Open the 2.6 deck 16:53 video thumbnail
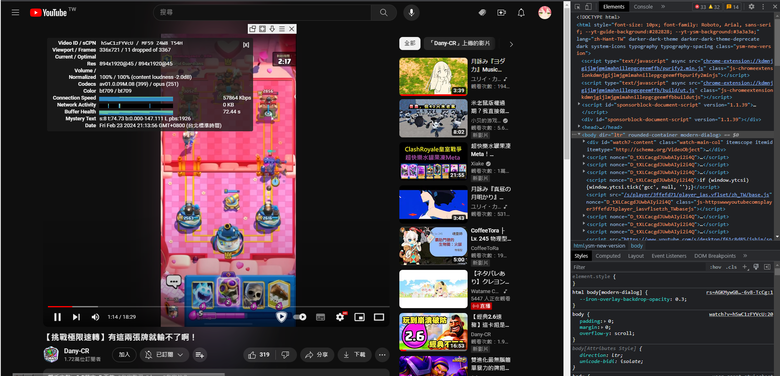Screen dimensions: 780x376 tap(433, 332)
